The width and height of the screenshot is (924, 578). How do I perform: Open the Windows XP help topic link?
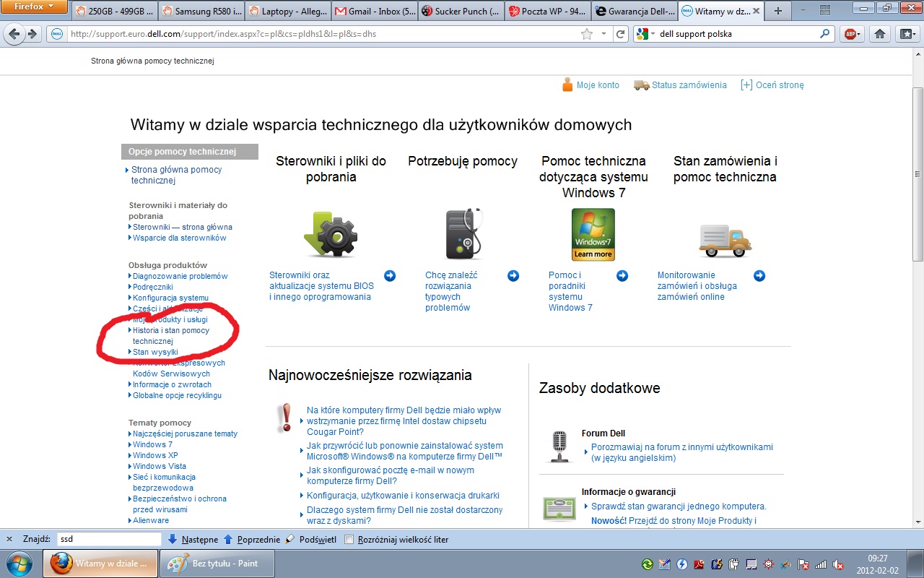click(155, 455)
